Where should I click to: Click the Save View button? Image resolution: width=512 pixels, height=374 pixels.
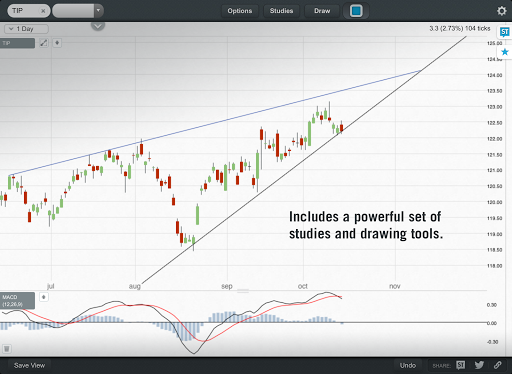(29, 365)
